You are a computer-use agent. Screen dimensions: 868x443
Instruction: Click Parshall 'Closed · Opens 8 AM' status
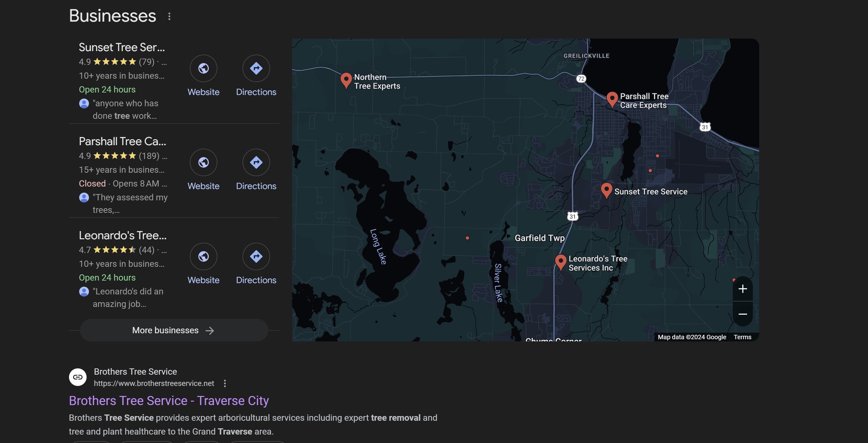tap(123, 184)
